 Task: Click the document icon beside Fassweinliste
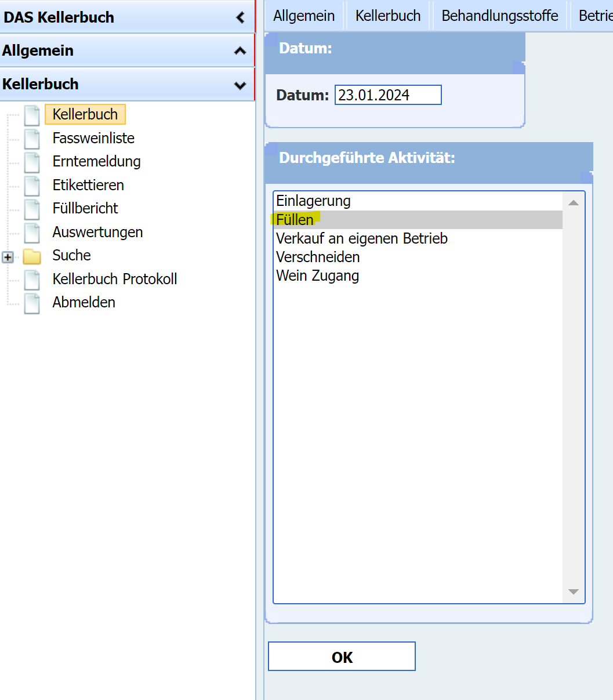pyautogui.click(x=32, y=139)
